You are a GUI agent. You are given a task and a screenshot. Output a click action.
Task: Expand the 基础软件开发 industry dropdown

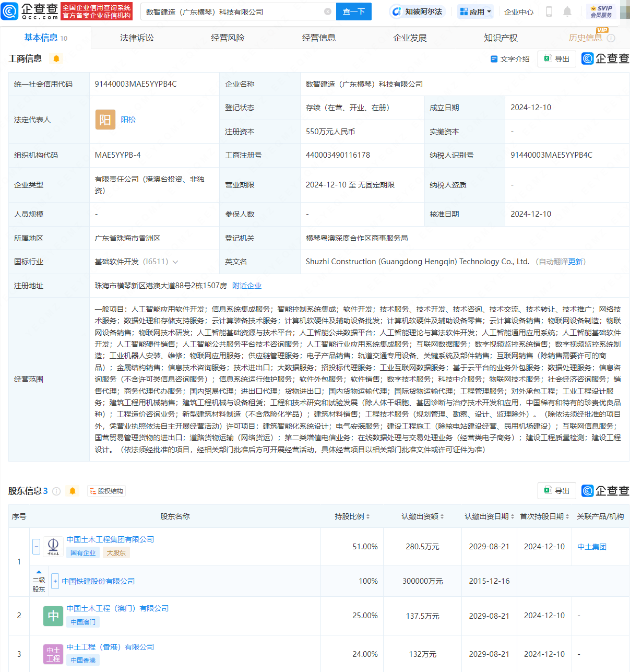[175, 262]
